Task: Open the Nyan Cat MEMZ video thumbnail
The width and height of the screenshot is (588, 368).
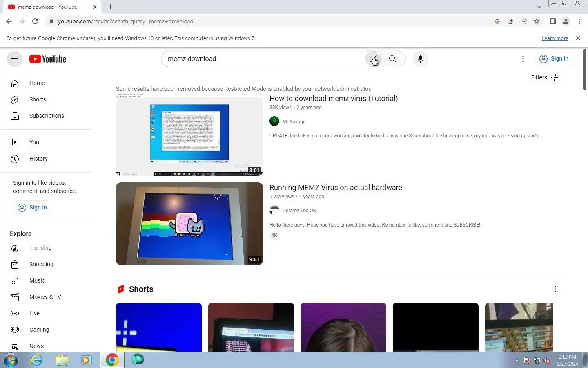Action: pyautogui.click(x=189, y=224)
